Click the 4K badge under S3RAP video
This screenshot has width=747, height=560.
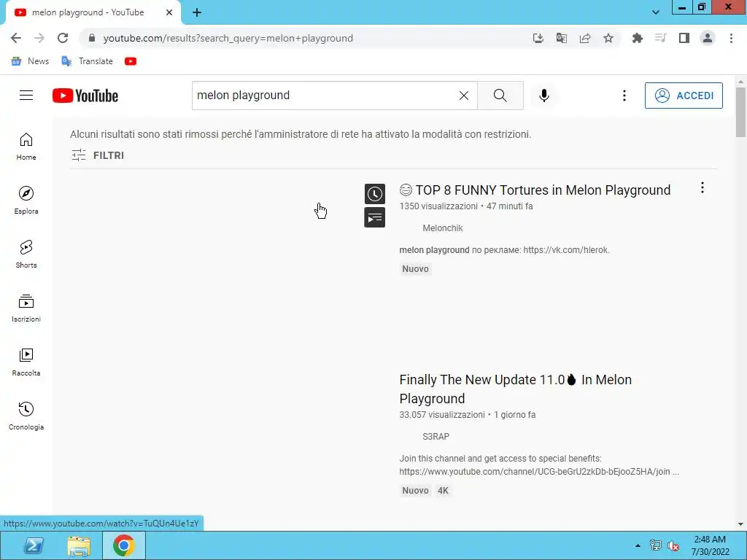tap(443, 491)
